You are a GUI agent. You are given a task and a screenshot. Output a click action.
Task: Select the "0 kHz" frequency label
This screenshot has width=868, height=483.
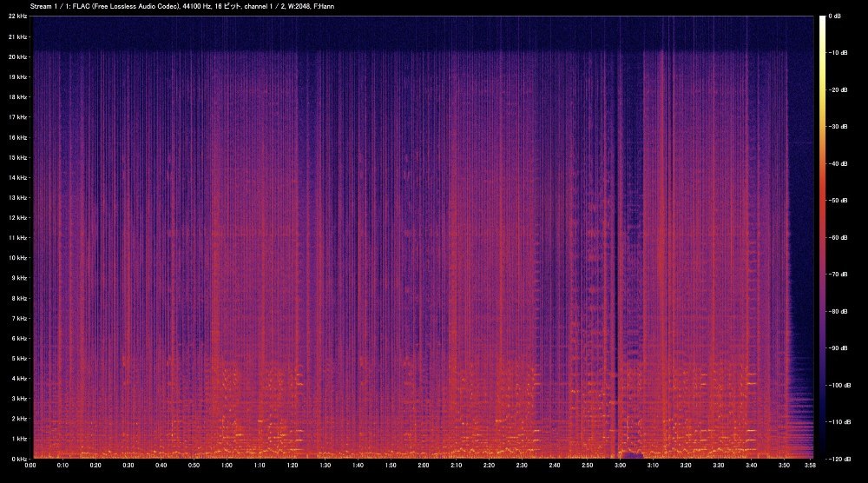pyautogui.click(x=19, y=459)
